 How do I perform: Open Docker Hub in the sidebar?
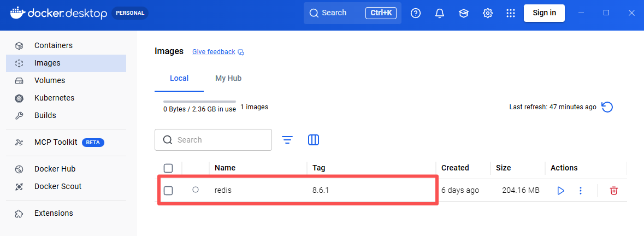coord(66,169)
